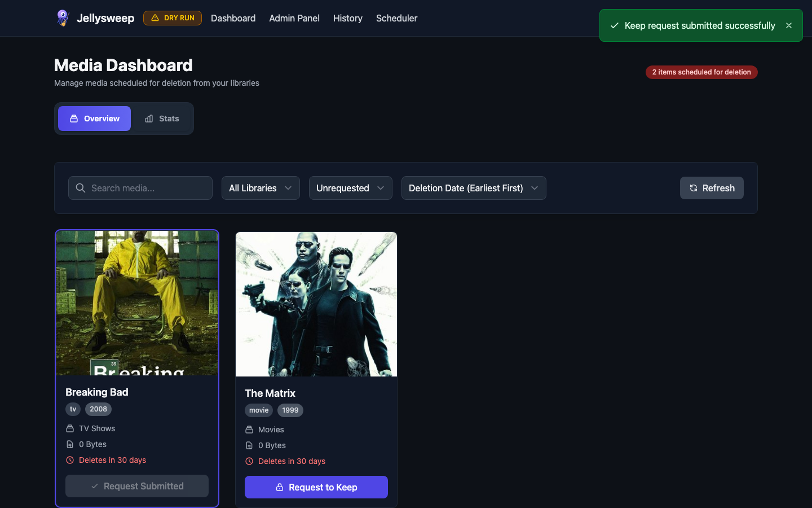Click the Breaking Bad title text
The height and width of the screenshot is (508, 812).
(x=97, y=392)
